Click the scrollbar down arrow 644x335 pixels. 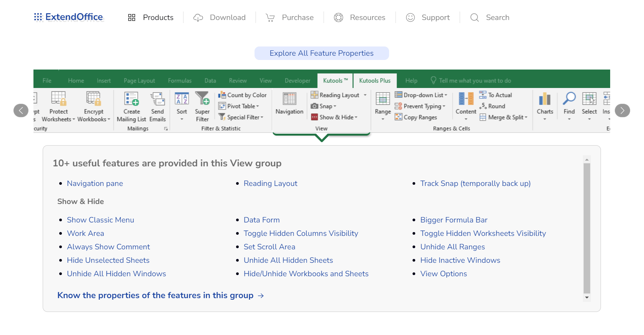[x=587, y=297]
